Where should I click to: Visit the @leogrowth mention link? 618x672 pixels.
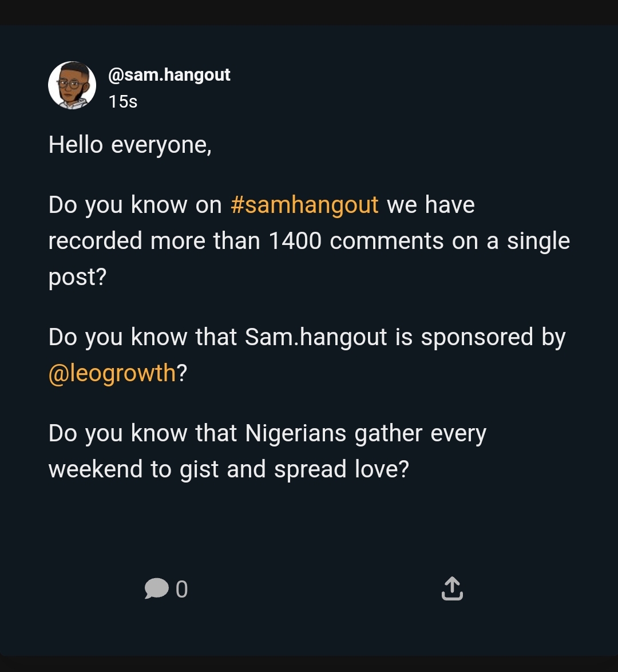coord(112,373)
